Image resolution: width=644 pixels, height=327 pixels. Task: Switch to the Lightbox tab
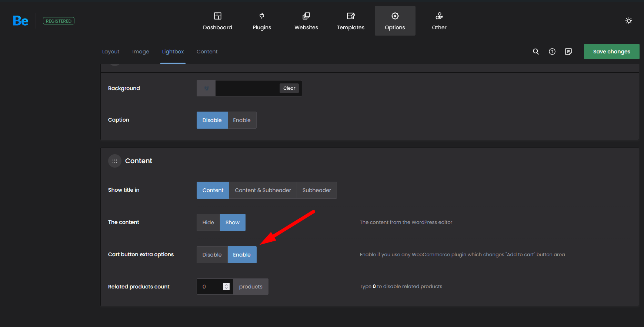[x=173, y=52]
